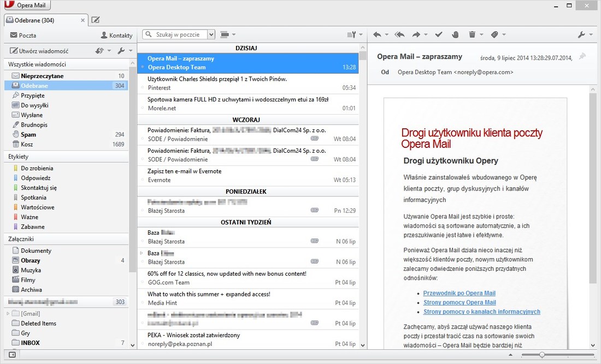
Task: Expand the [Gmail] folder tree
Action: (8, 313)
